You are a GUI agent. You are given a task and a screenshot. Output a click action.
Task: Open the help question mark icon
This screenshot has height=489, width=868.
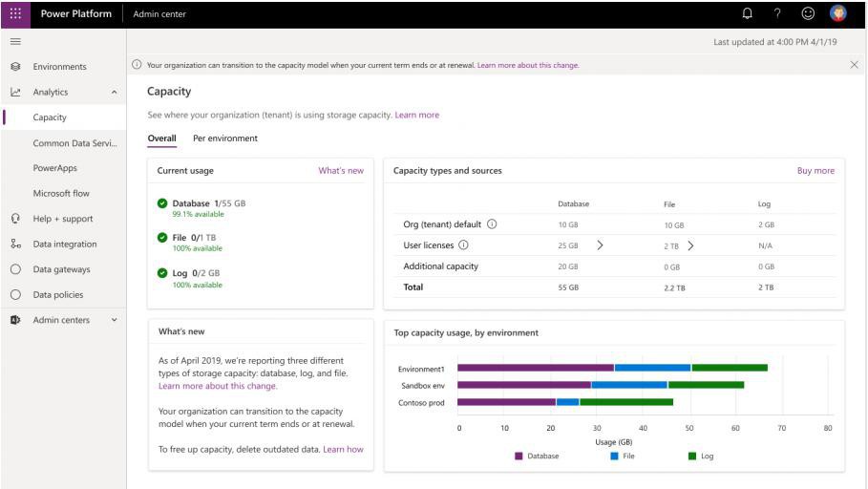pyautogui.click(x=777, y=13)
